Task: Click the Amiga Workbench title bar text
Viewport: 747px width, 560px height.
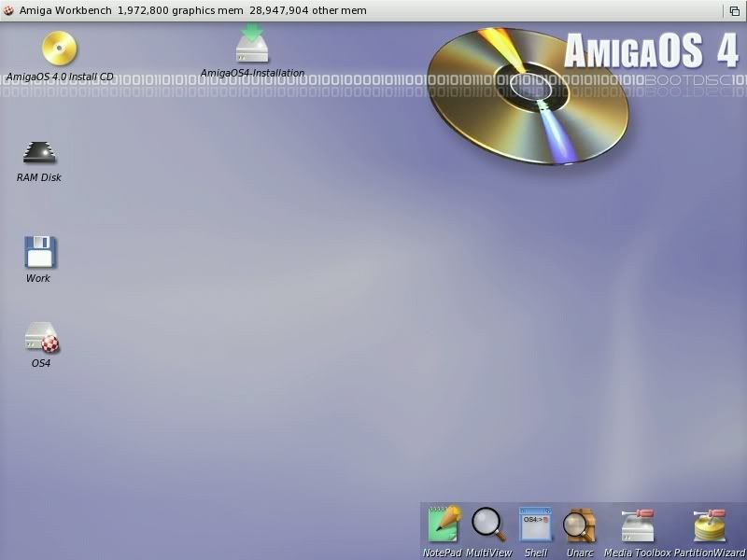Action: click(65, 10)
